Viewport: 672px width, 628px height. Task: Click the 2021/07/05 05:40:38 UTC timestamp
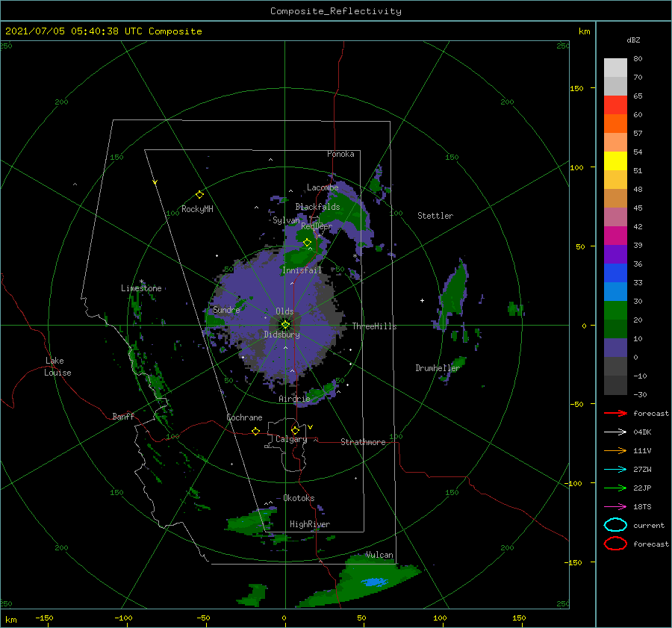click(x=74, y=31)
